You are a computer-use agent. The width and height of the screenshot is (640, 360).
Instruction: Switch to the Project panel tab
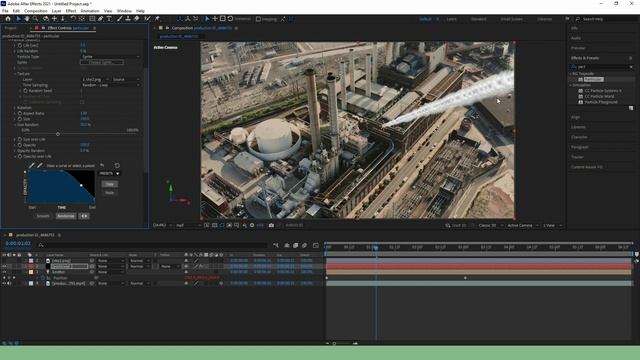pyautogui.click(x=10, y=28)
